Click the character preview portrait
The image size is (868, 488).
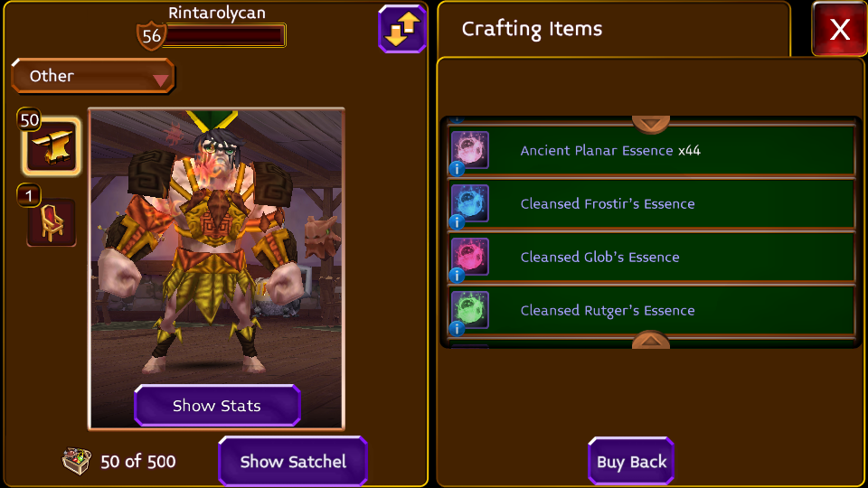click(216, 268)
